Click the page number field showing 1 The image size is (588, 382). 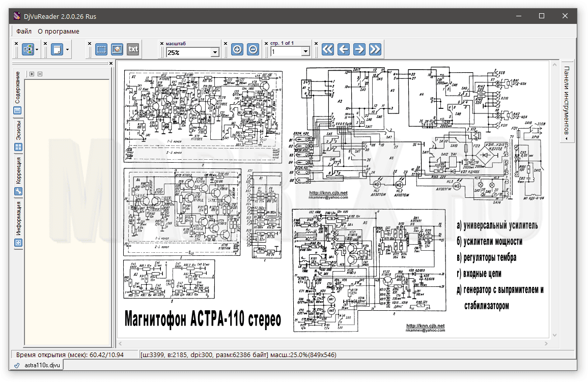(x=287, y=52)
